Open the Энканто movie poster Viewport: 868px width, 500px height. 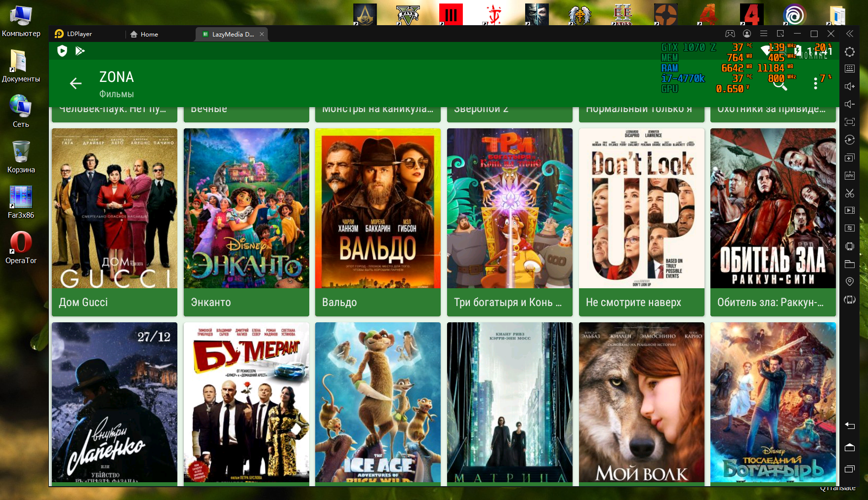[246, 208]
